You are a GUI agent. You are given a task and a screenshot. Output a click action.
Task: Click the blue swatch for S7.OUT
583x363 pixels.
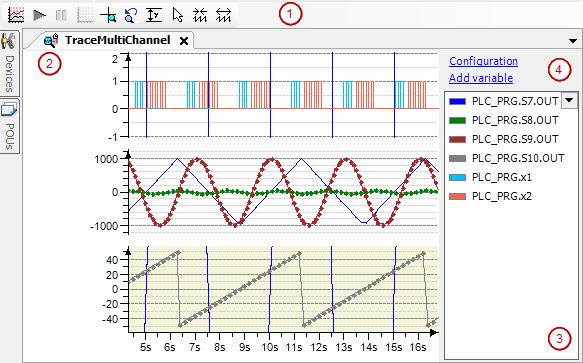pos(457,102)
